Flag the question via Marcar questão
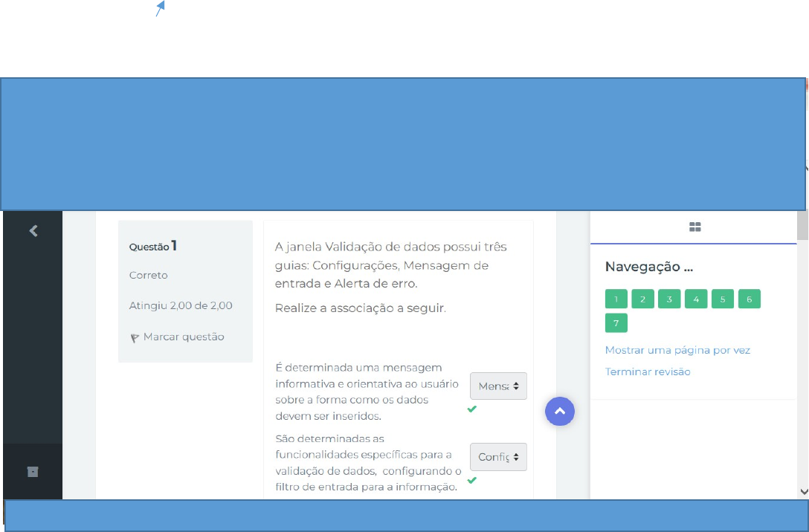The height and width of the screenshot is (532, 809). [183, 337]
